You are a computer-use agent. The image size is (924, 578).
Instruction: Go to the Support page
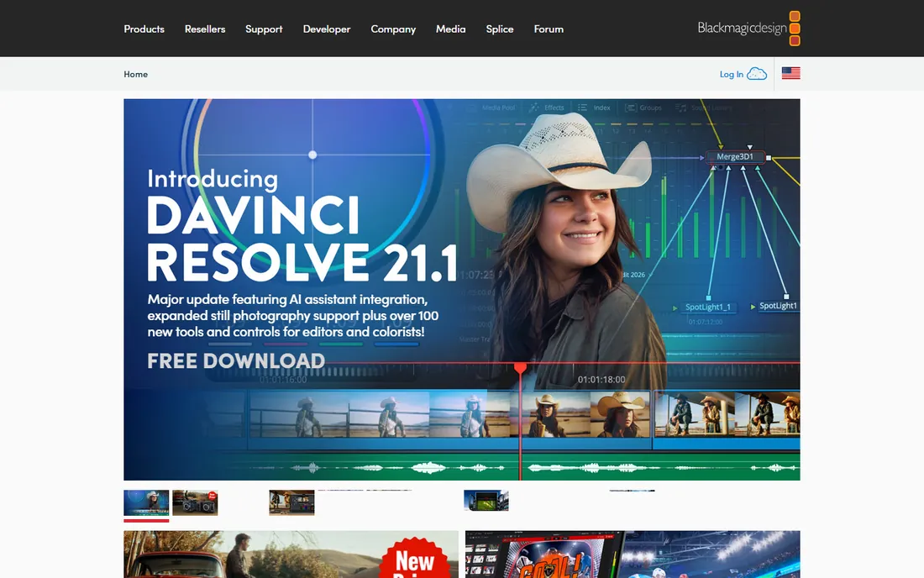pyautogui.click(x=264, y=29)
